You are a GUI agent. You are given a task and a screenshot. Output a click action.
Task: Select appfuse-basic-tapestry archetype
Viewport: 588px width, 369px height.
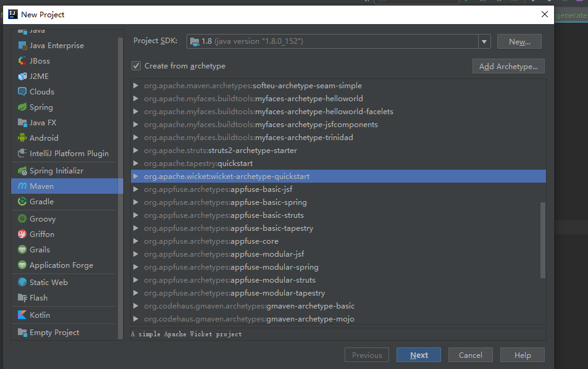(338, 228)
